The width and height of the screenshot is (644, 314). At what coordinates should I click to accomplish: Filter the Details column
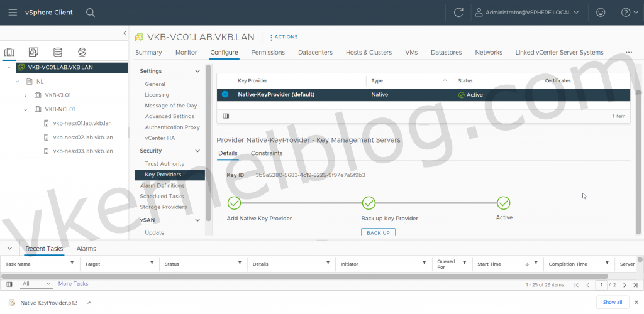(x=328, y=263)
